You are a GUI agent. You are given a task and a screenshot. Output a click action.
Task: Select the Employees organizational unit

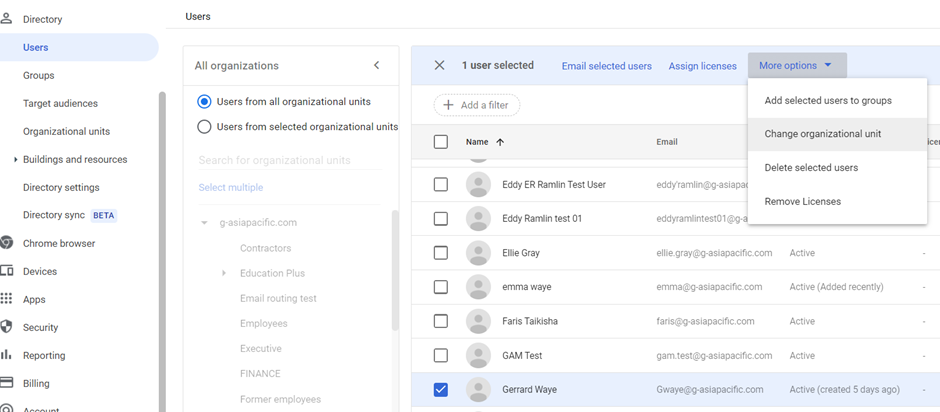pyautogui.click(x=264, y=323)
